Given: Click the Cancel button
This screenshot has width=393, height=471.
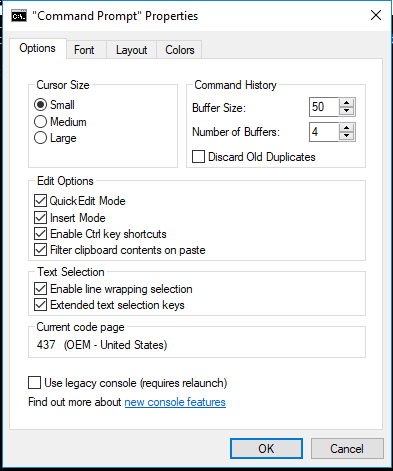Looking at the screenshot, I should pyautogui.click(x=347, y=449).
